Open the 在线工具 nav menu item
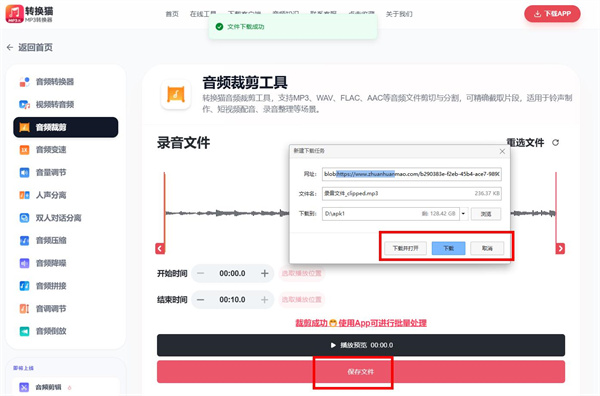Screen dimensions: 600x396 click(x=203, y=14)
